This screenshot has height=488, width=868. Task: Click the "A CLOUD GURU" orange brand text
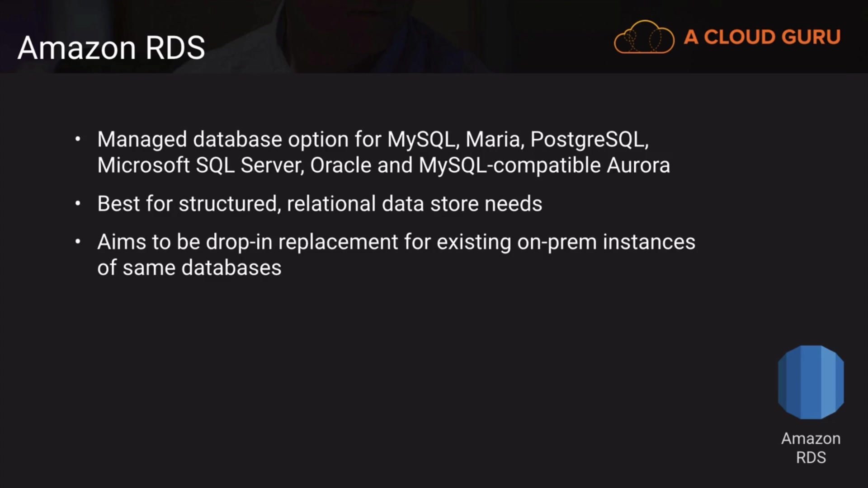762,37
